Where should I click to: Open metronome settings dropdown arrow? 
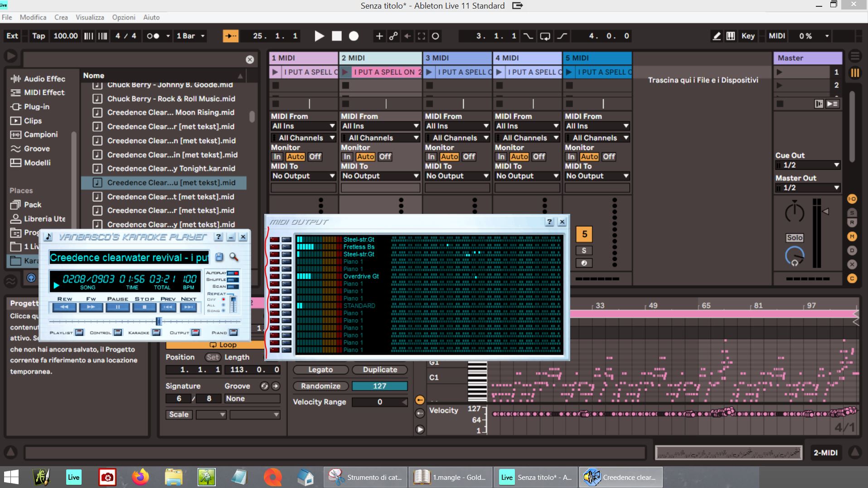168,36
